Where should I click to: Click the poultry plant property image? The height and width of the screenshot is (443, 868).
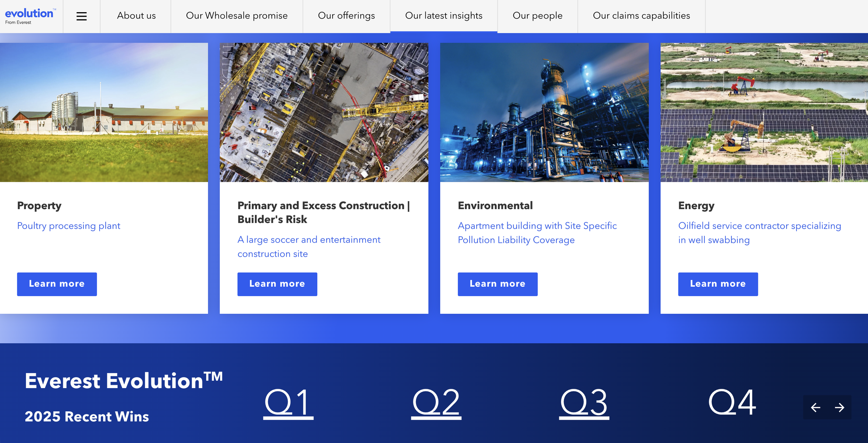[104, 112]
